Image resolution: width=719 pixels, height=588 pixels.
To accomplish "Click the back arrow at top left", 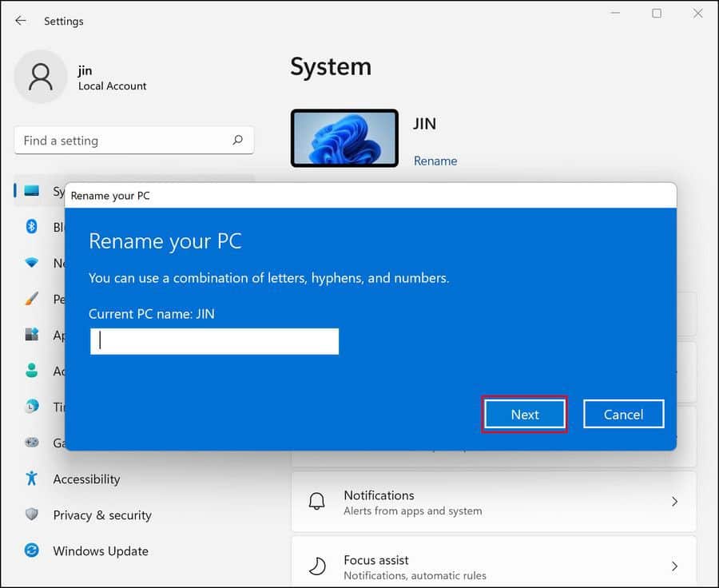I will [21, 21].
